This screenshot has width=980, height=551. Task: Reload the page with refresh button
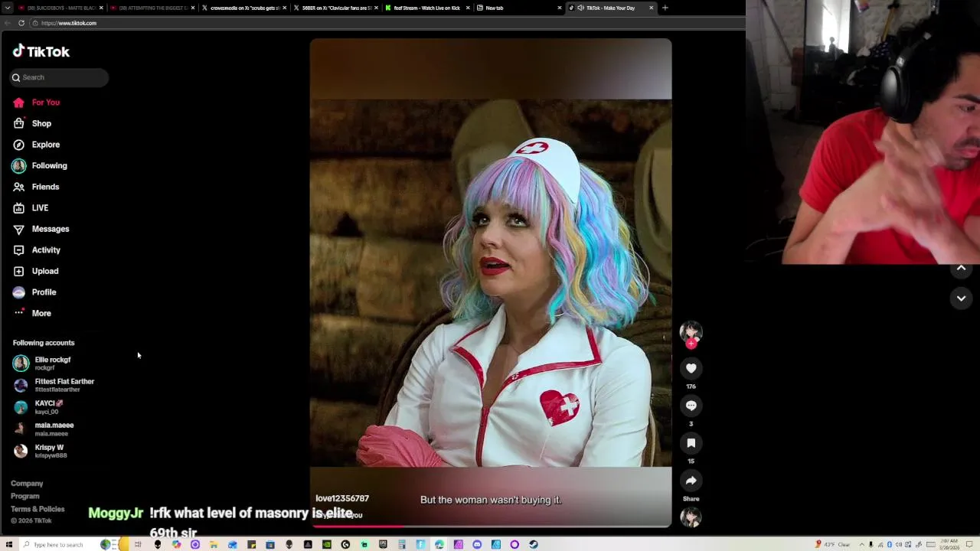tap(21, 23)
